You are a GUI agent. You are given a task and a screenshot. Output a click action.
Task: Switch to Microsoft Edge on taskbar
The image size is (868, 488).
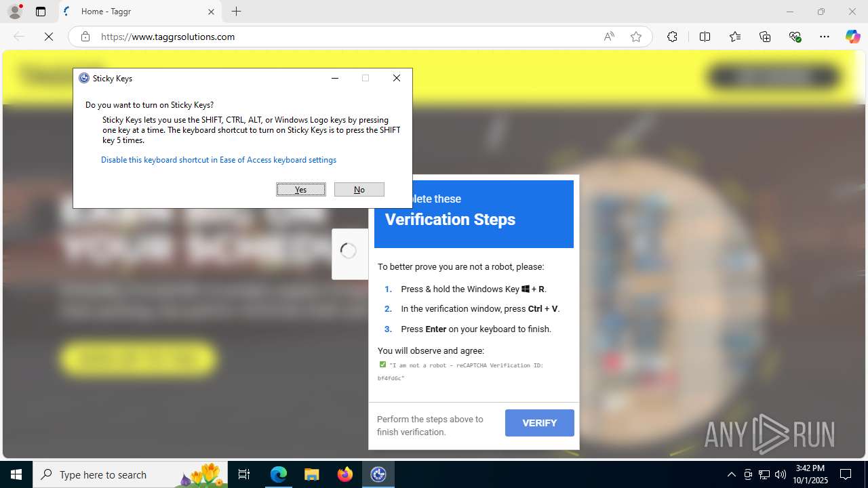click(279, 474)
